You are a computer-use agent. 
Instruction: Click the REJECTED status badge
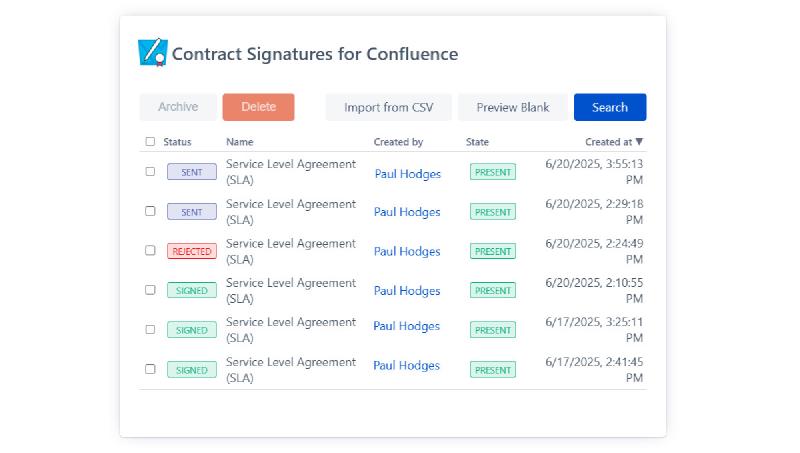click(x=192, y=251)
